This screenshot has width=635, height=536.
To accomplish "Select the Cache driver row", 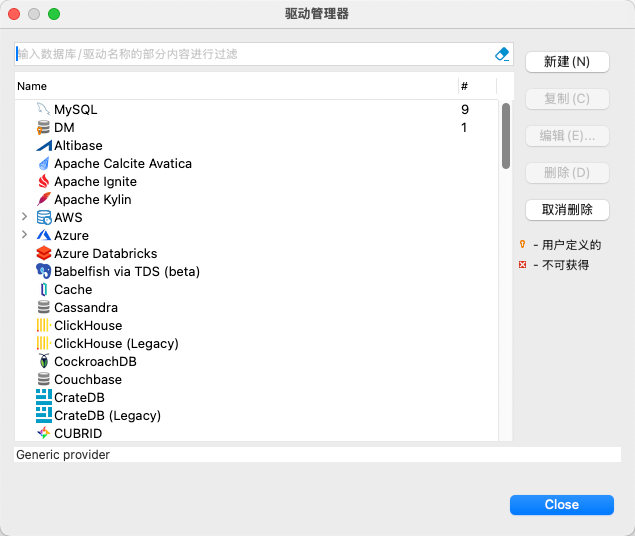I will tap(257, 289).
